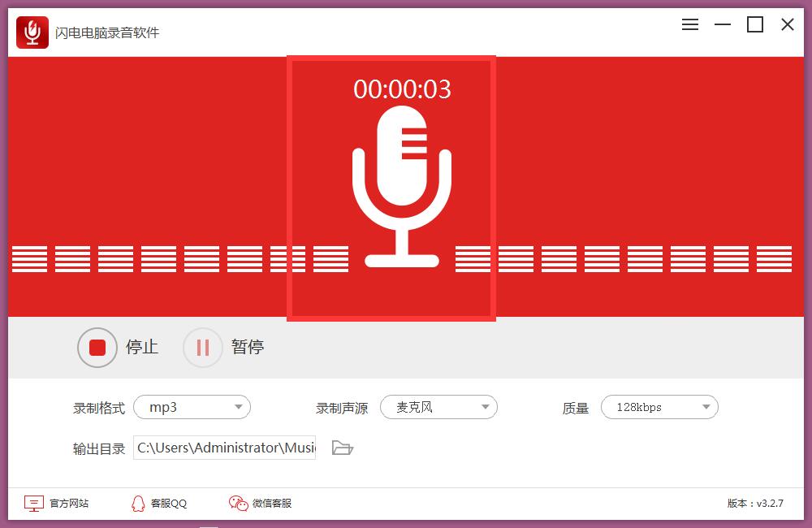Click the microphone app logo icon
This screenshot has width=812, height=528.
pos(32,32)
